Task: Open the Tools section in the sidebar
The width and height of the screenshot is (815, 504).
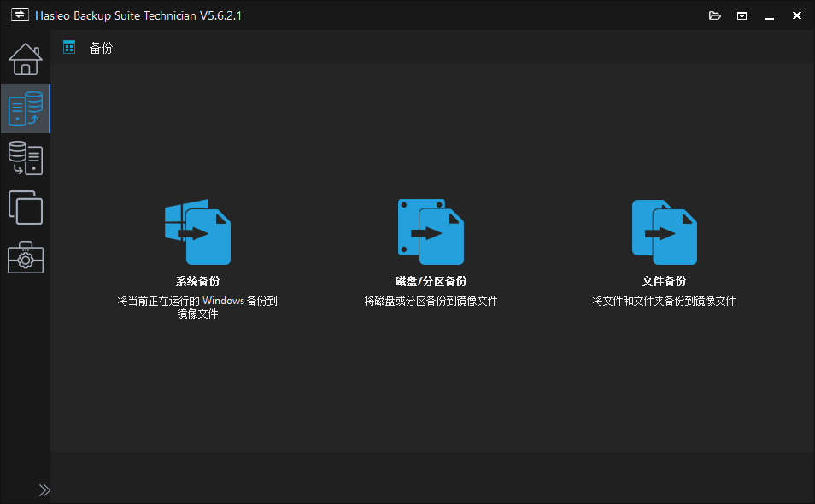Action: [x=25, y=257]
